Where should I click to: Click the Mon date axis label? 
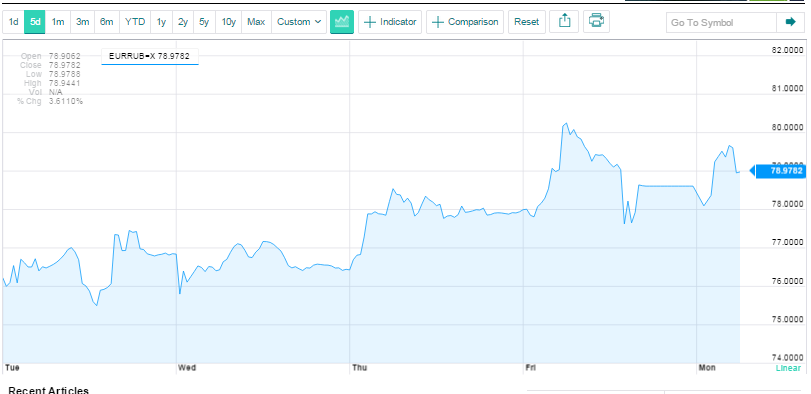pos(707,368)
